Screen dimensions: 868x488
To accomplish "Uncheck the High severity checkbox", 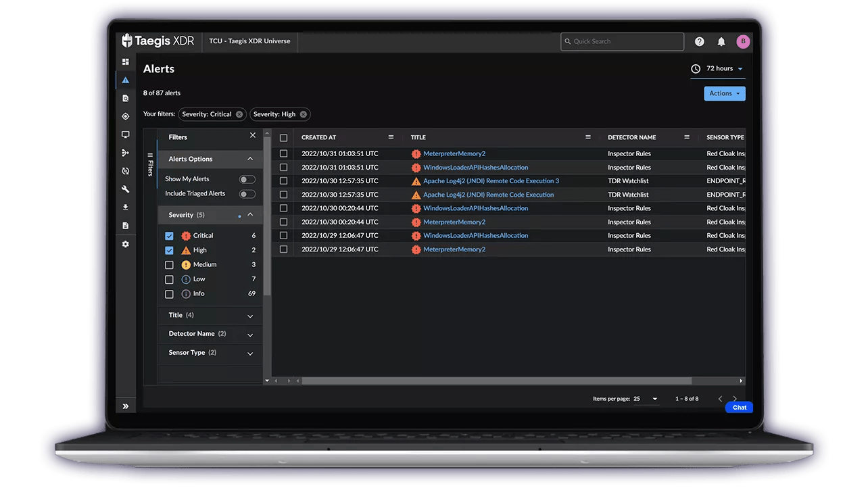I will 169,250.
